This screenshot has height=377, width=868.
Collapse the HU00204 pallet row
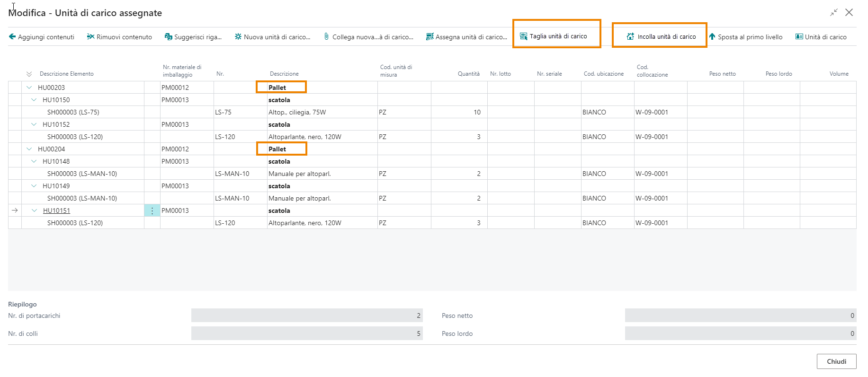29,149
